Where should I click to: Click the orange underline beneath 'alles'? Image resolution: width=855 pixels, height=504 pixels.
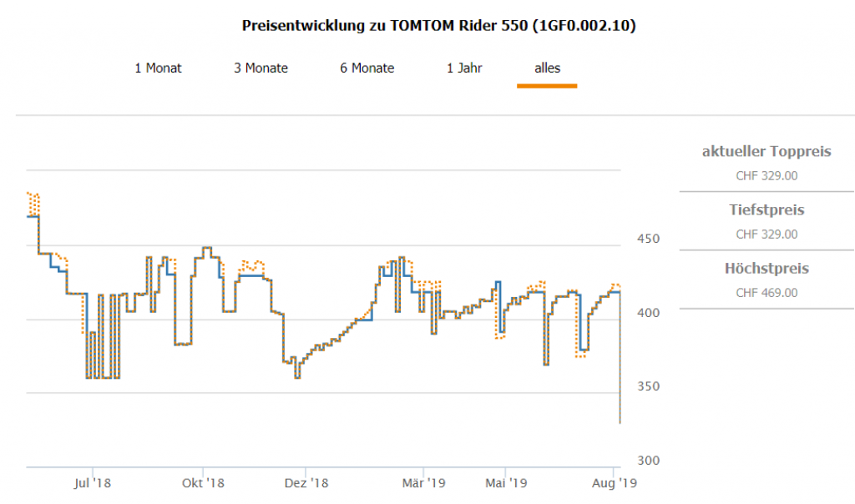tap(547, 85)
